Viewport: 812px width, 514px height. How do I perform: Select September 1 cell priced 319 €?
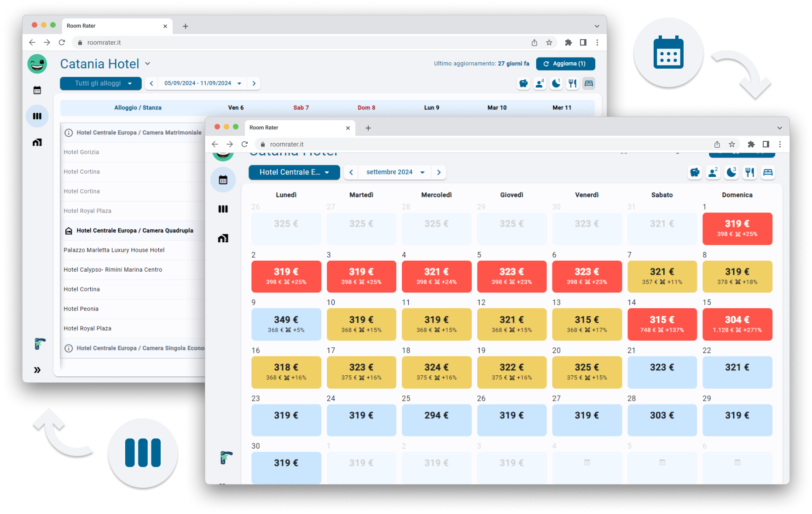point(737,228)
